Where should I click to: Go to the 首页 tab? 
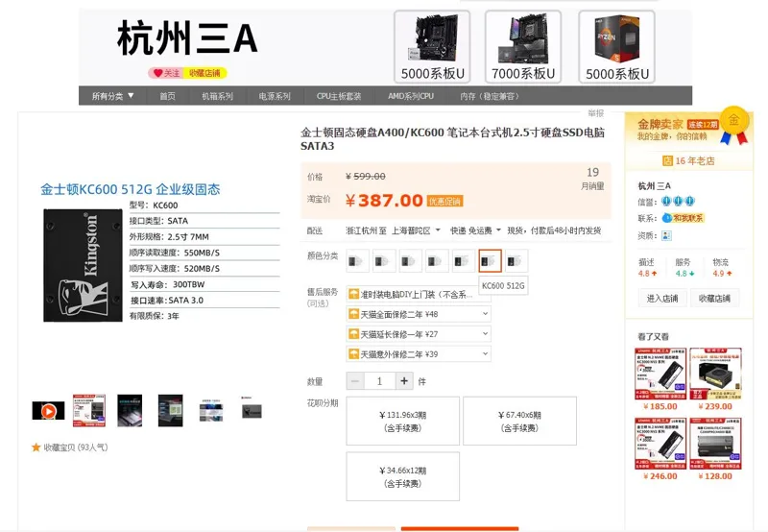point(167,96)
